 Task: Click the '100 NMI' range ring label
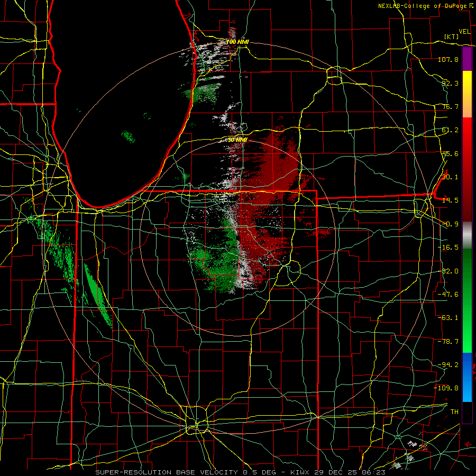pyautogui.click(x=237, y=42)
